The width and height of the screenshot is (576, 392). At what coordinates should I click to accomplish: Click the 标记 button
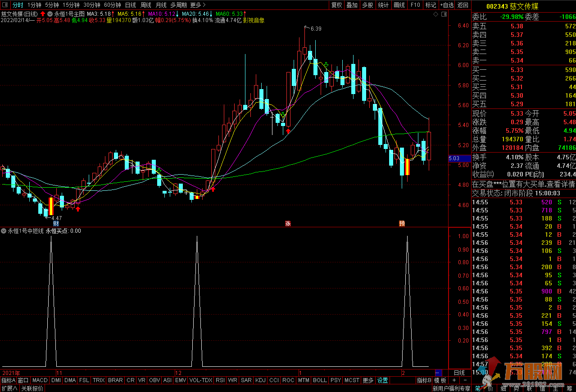click(x=431, y=5)
